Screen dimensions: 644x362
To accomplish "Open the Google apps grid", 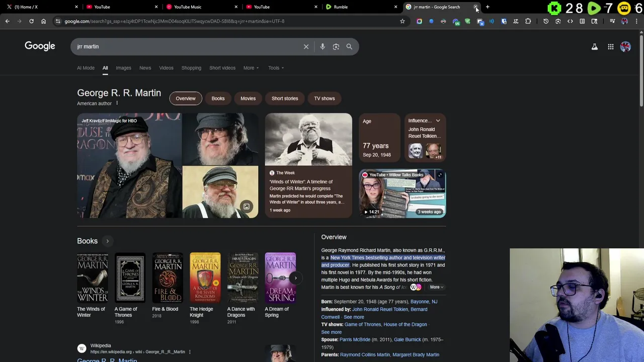I will [611, 47].
